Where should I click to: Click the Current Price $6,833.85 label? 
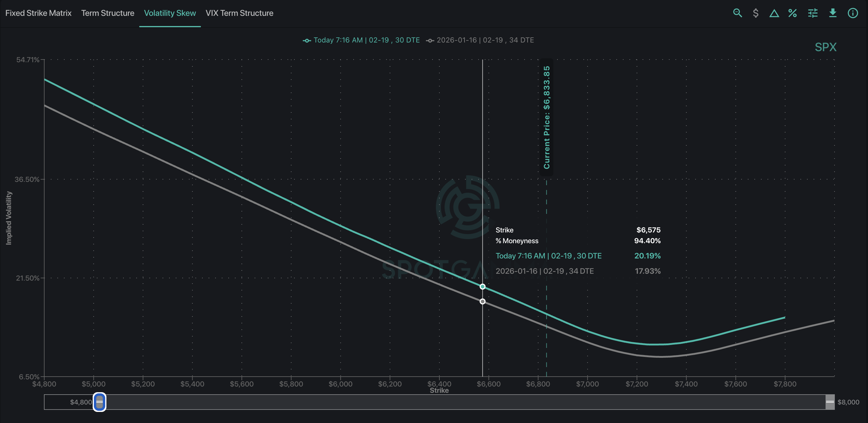click(547, 117)
